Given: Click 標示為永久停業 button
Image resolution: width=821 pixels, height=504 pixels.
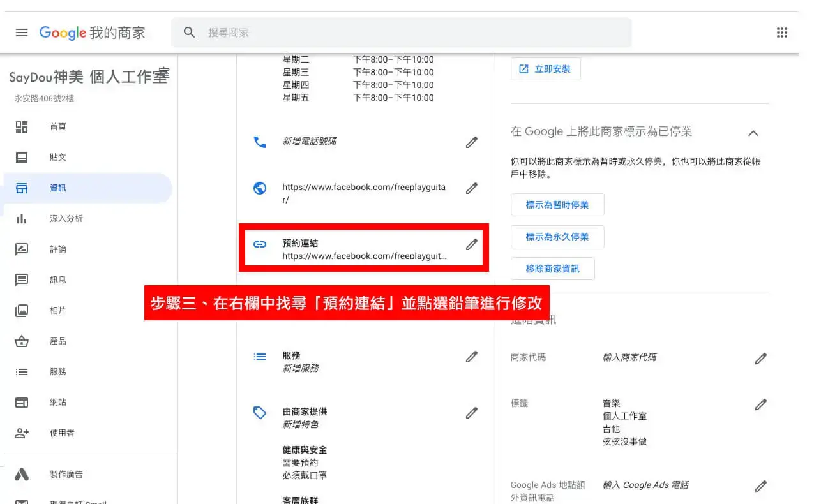Looking at the screenshot, I should point(557,237).
